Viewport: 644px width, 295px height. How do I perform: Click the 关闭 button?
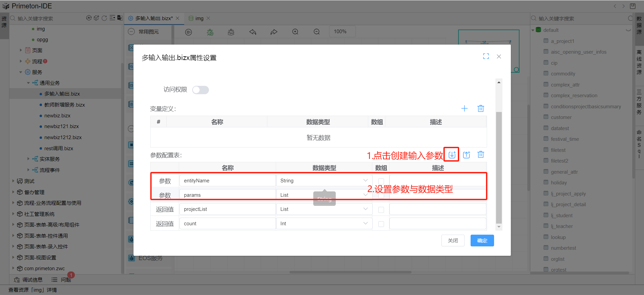(453, 241)
